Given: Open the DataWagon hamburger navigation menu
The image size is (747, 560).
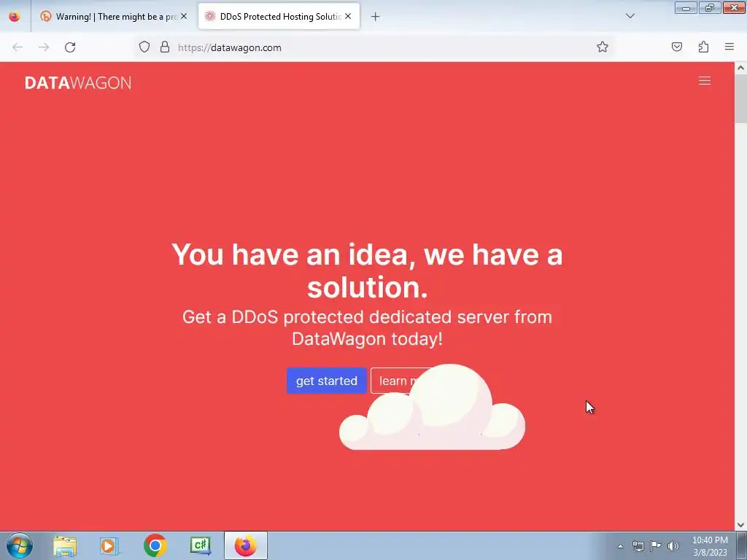Looking at the screenshot, I should tap(705, 81).
